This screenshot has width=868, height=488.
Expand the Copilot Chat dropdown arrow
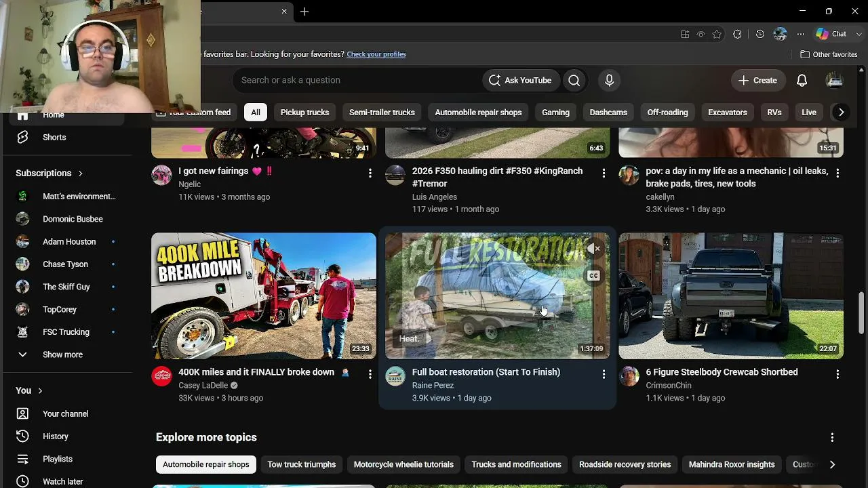(x=859, y=34)
